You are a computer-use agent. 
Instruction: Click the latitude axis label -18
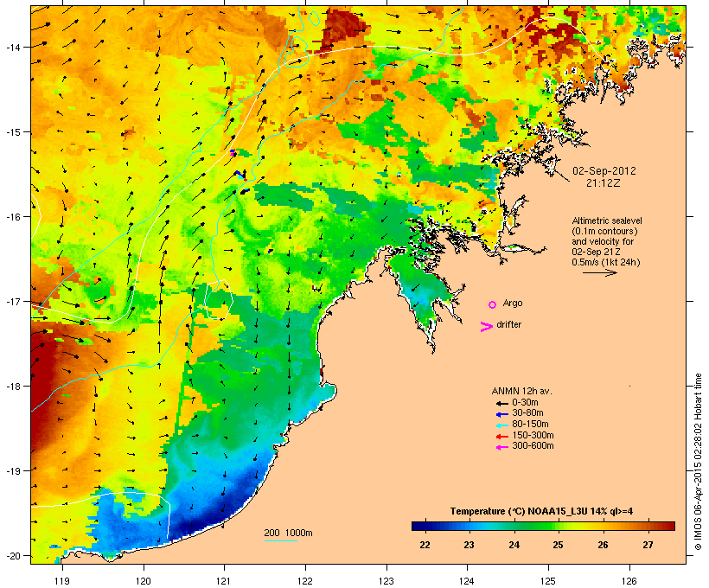pyautogui.click(x=12, y=387)
